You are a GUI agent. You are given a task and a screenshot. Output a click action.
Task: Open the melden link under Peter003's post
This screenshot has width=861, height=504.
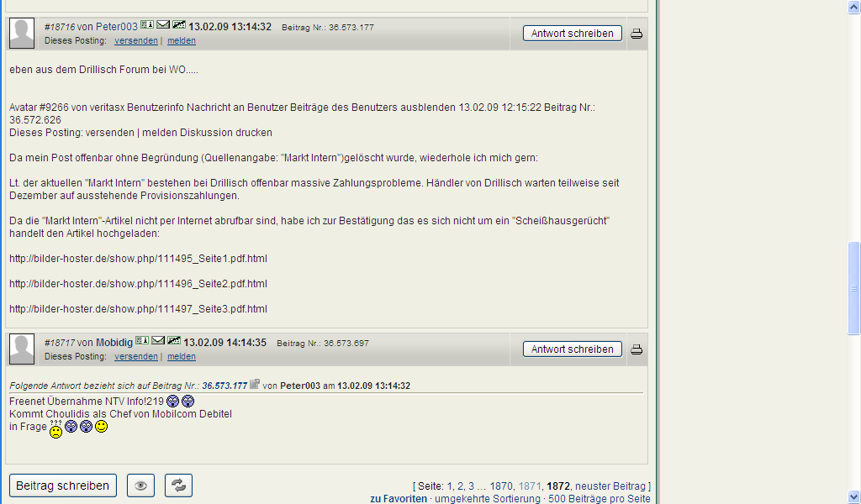[x=181, y=40]
